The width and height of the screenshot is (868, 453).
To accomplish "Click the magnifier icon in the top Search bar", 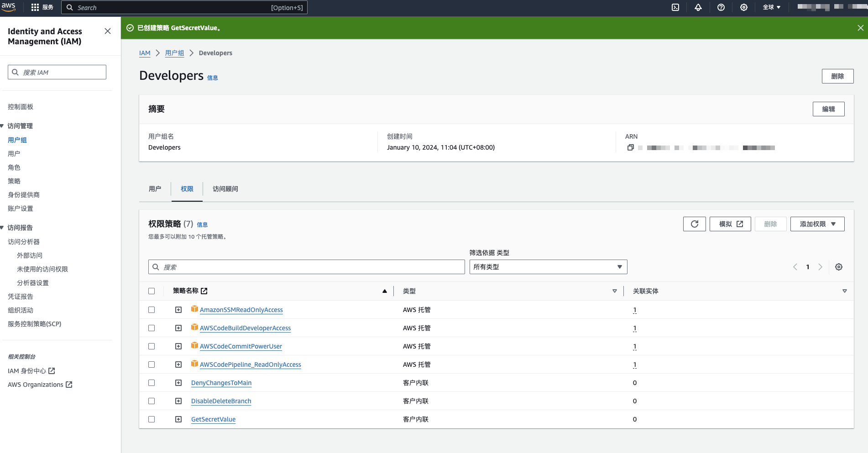I will pos(70,7).
